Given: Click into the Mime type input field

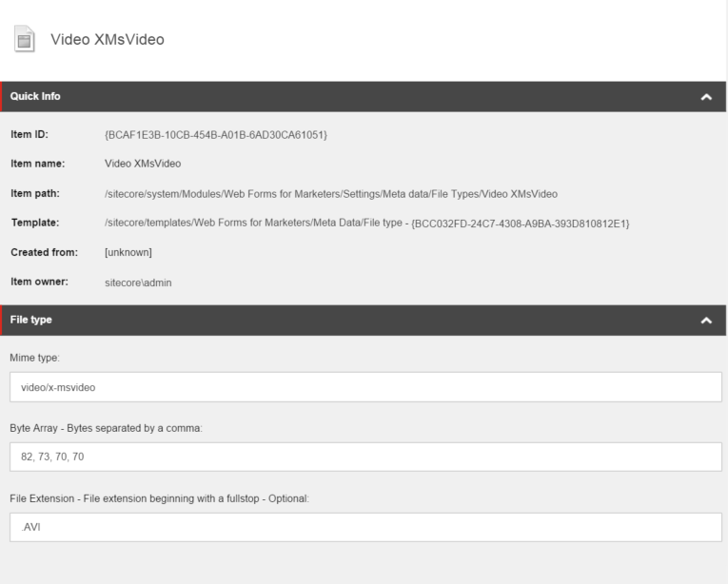Looking at the screenshot, I should click(362, 387).
